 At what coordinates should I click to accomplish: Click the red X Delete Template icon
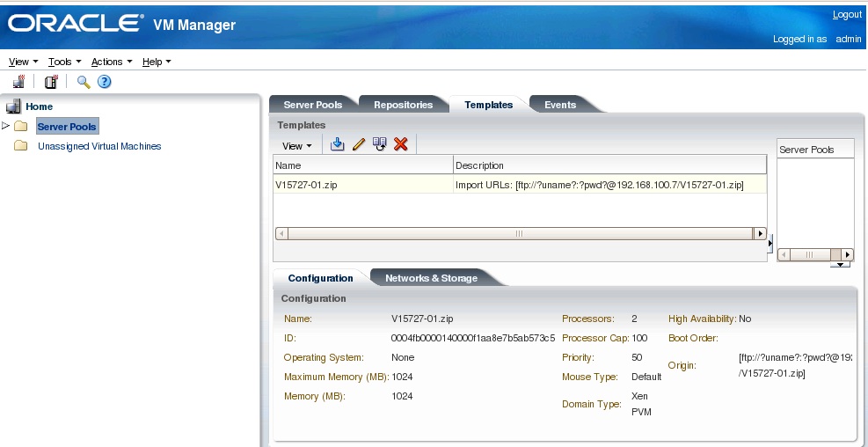pyautogui.click(x=401, y=144)
